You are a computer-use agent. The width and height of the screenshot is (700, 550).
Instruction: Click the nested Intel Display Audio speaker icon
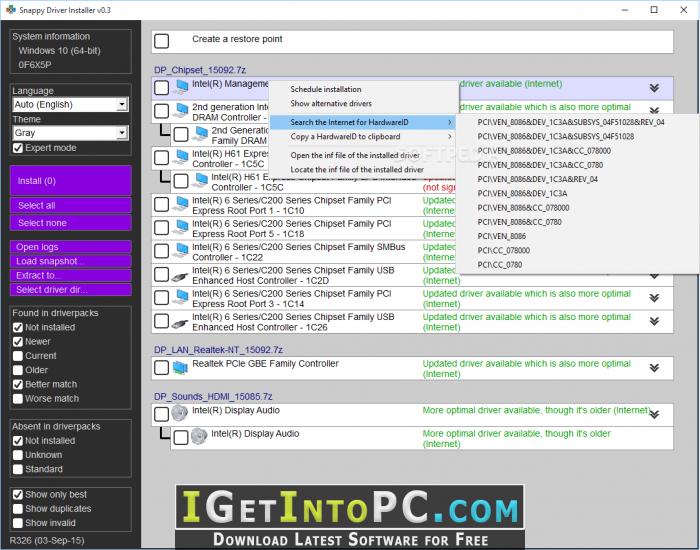click(199, 437)
